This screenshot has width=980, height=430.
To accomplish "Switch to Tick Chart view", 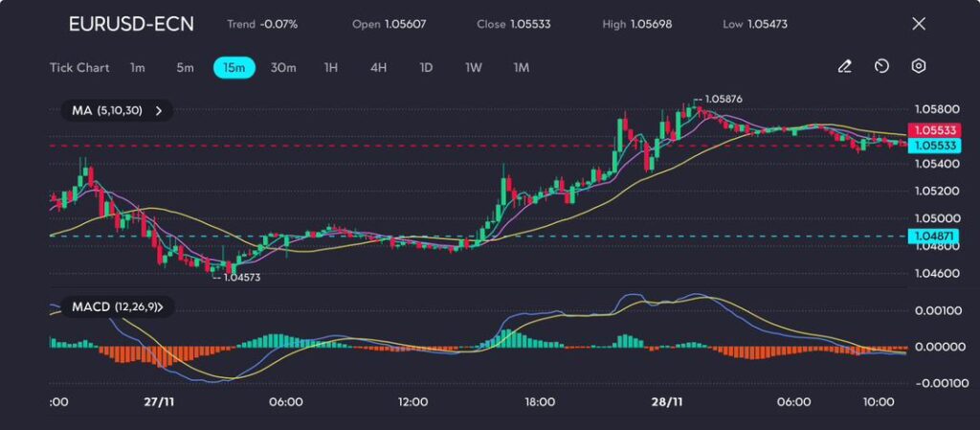I will (79, 68).
